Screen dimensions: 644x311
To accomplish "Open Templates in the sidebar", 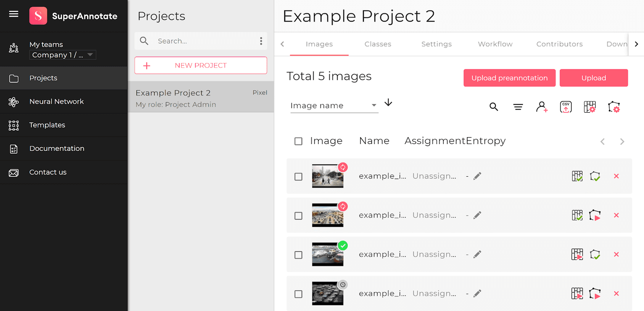I will pyautogui.click(x=63, y=125).
